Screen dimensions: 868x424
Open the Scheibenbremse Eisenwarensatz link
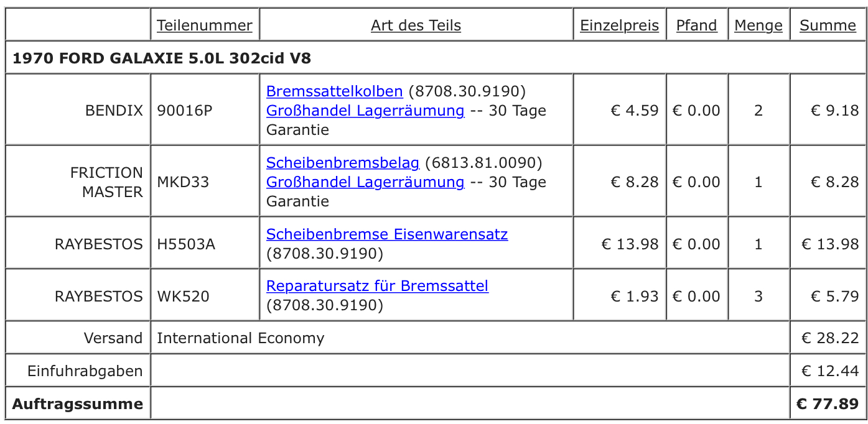coord(387,234)
